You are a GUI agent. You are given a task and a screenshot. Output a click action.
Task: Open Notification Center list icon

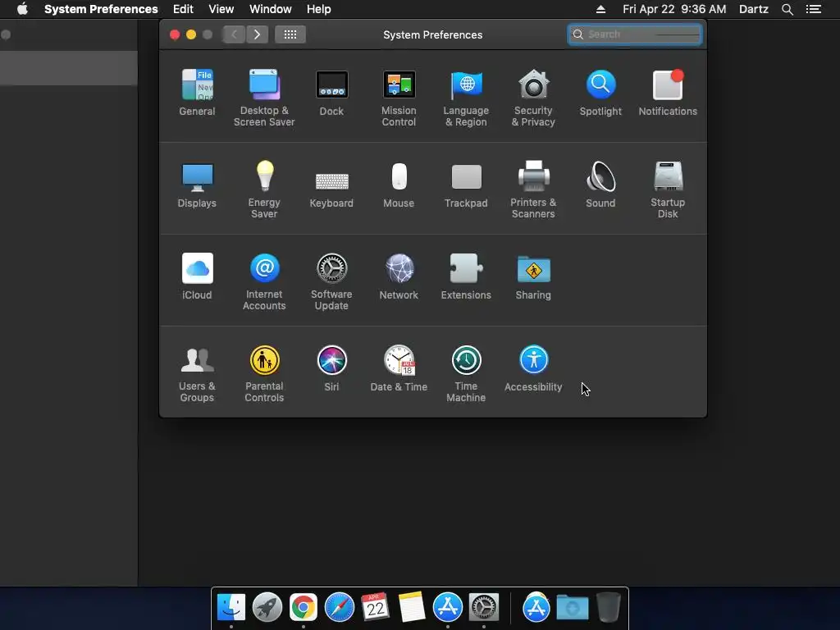pyautogui.click(x=814, y=9)
